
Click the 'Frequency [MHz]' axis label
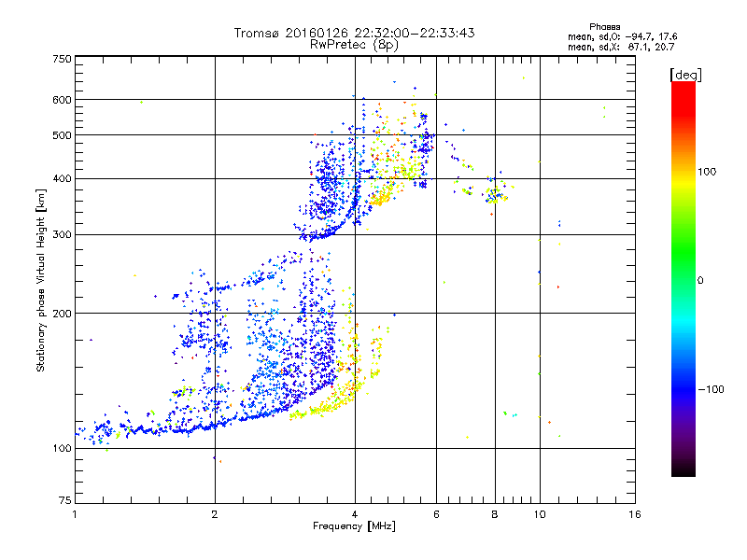click(x=354, y=526)
